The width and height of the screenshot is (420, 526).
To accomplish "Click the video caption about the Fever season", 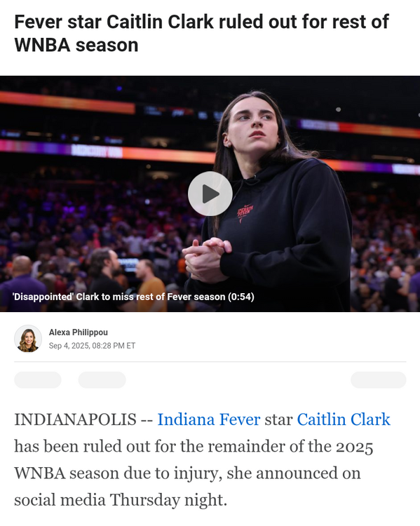I will click(133, 297).
